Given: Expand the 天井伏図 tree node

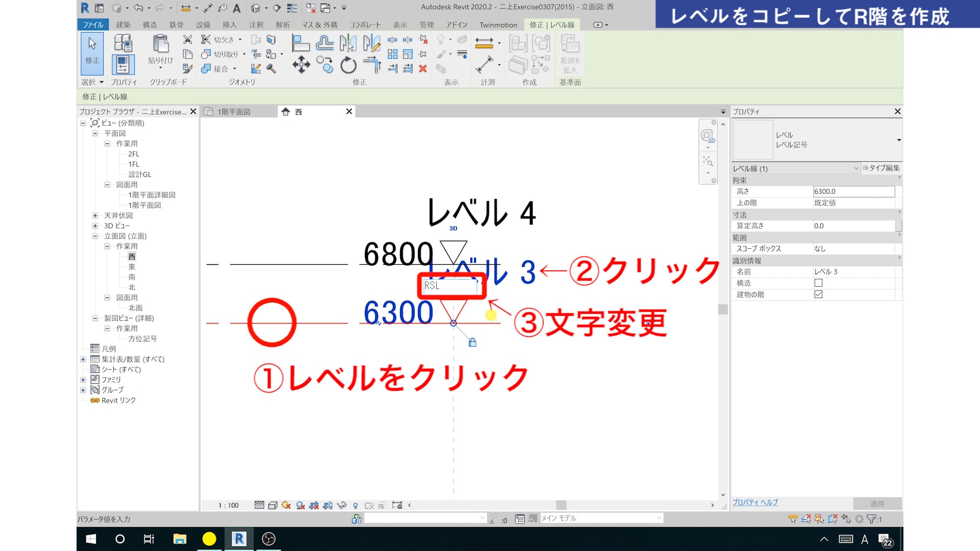Looking at the screenshot, I should (95, 215).
